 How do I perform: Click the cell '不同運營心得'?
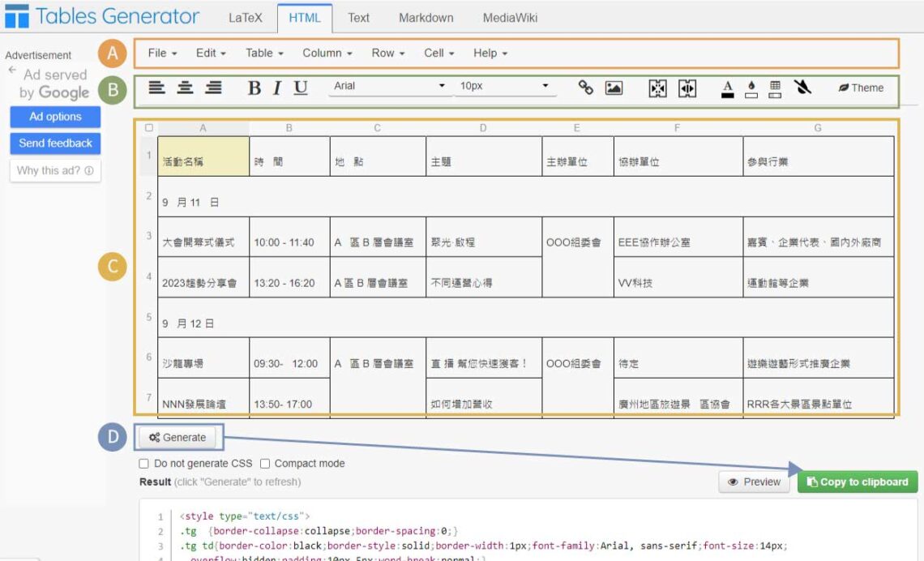484,277
